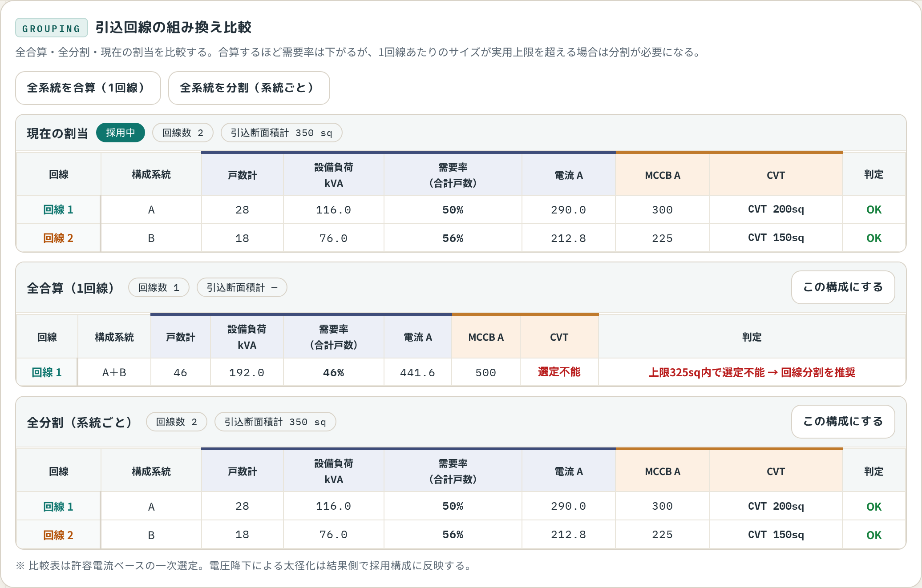Viewport: 922px width, 588px height.
Task: Click the ※ 比較表は許容電流ベース footnote
Action: coord(244,566)
